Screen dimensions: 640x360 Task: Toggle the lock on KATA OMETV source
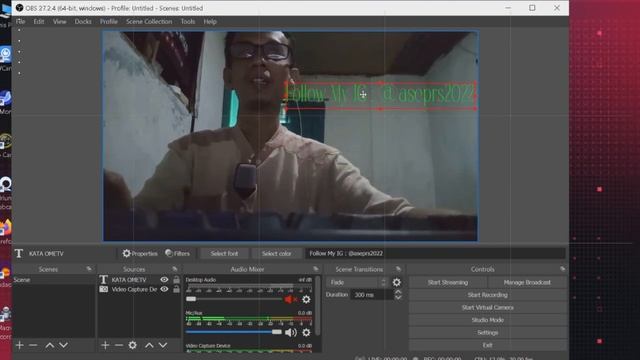[176, 280]
